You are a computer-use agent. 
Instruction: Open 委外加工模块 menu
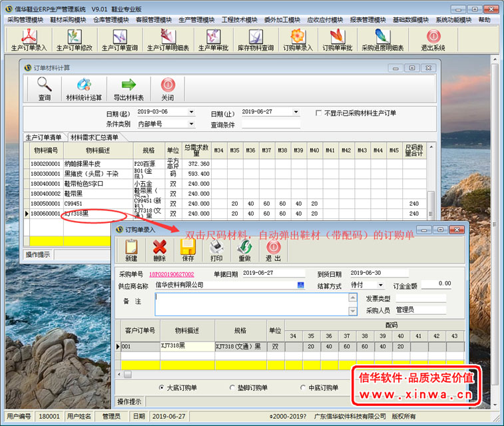pos(282,20)
